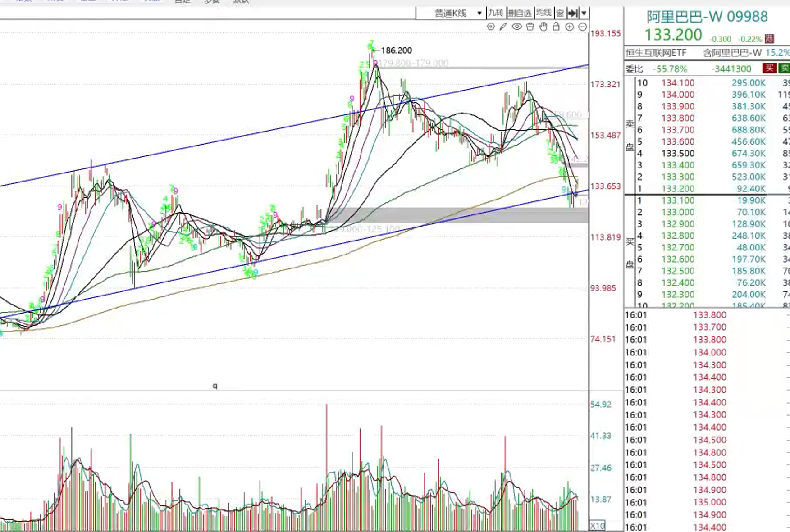Toggle the 均线 moving averages
Viewport: 790px width, 532px height.
pyautogui.click(x=544, y=13)
